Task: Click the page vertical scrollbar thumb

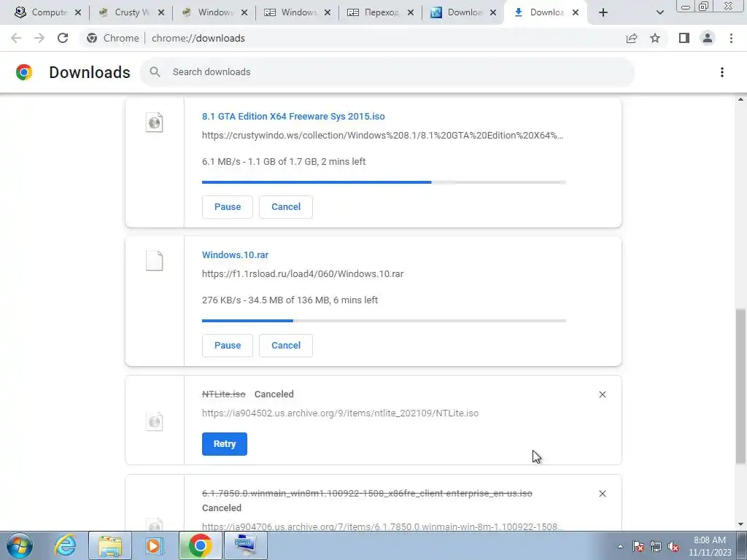Action: click(740, 386)
